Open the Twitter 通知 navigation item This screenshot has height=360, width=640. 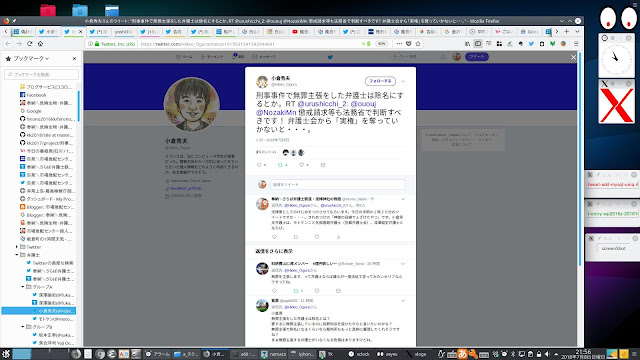click(238, 57)
